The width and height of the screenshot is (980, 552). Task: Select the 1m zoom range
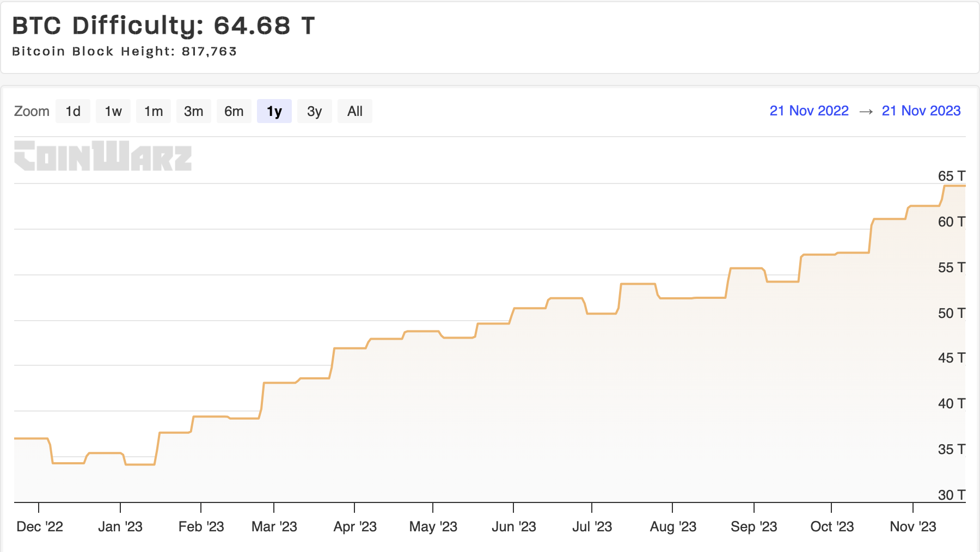(x=154, y=111)
